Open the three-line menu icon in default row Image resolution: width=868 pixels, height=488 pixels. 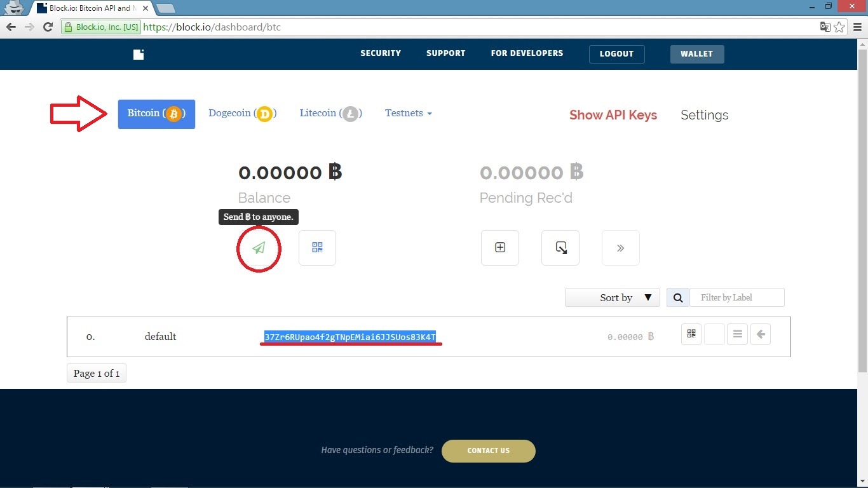[737, 334]
